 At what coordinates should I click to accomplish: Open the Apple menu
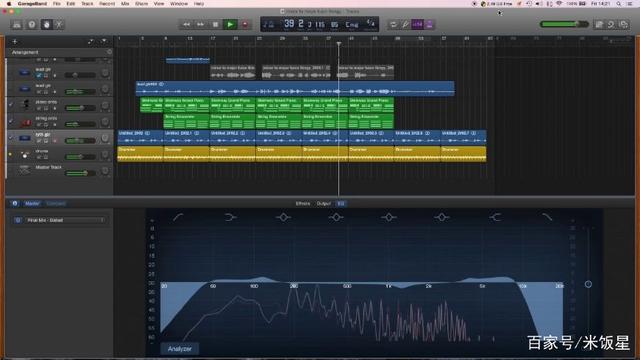9,4
